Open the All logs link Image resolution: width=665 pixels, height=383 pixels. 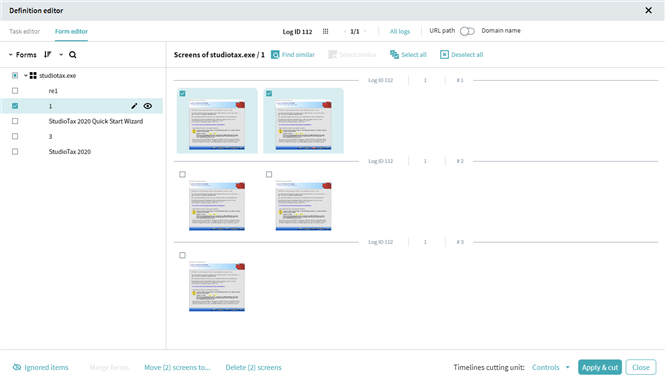400,31
